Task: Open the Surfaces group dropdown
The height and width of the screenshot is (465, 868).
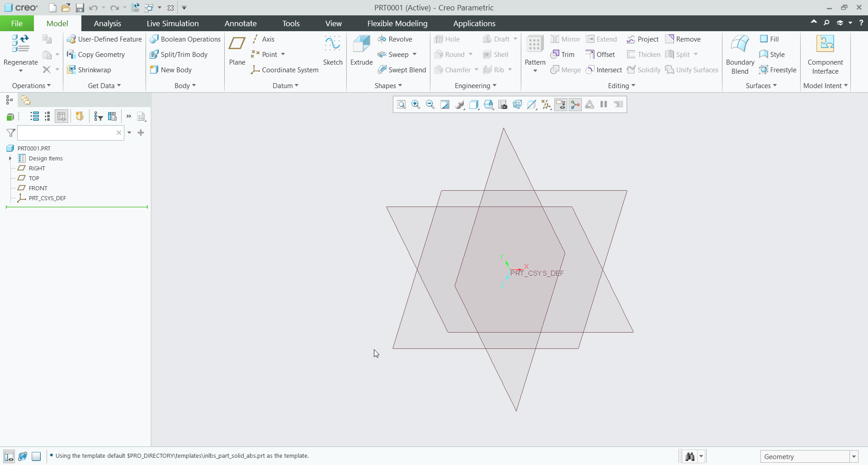Action: [x=761, y=85]
